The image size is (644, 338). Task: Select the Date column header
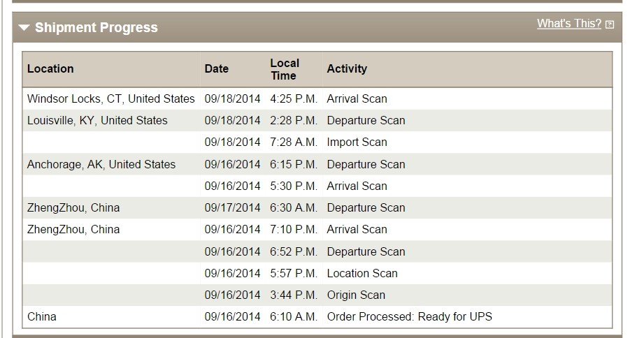coord(217,68)
